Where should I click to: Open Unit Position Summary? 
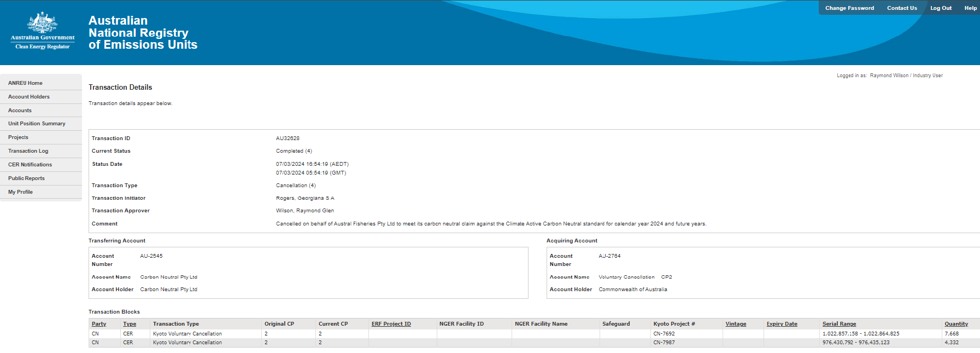[37, 124]
